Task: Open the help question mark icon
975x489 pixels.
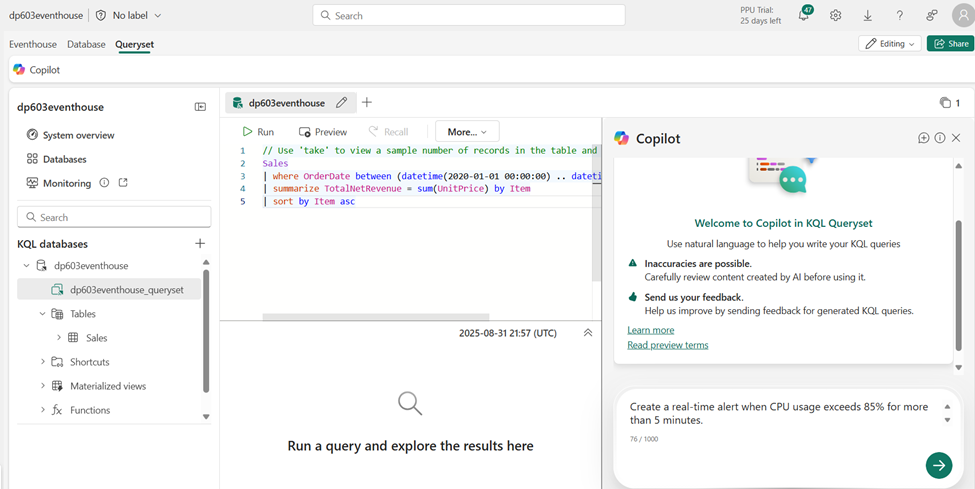Action: coord(900,16)
